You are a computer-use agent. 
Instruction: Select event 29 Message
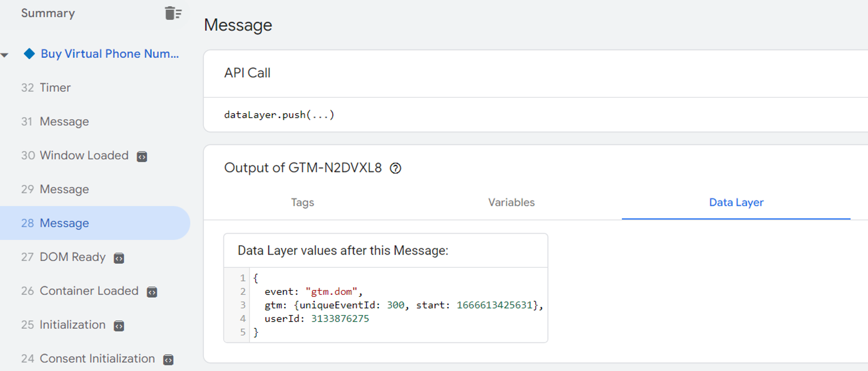[x=55, y=189]
